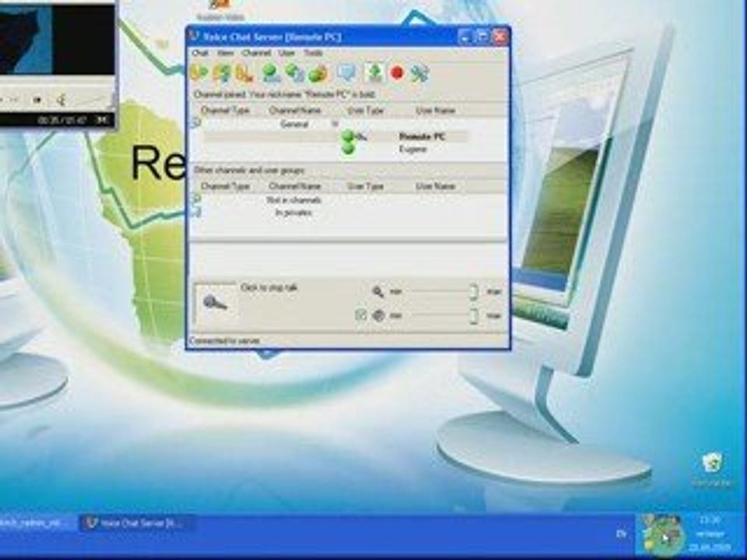Click the speaker volume icon
Screen dimensions: 747x560
378,315
